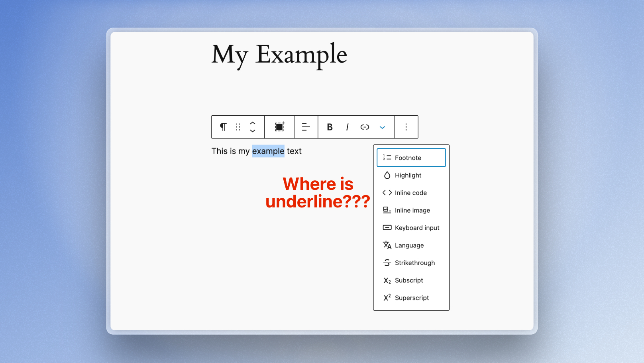Apply Inline code formatting
This screenshot has width=644, height=363.
411,193
